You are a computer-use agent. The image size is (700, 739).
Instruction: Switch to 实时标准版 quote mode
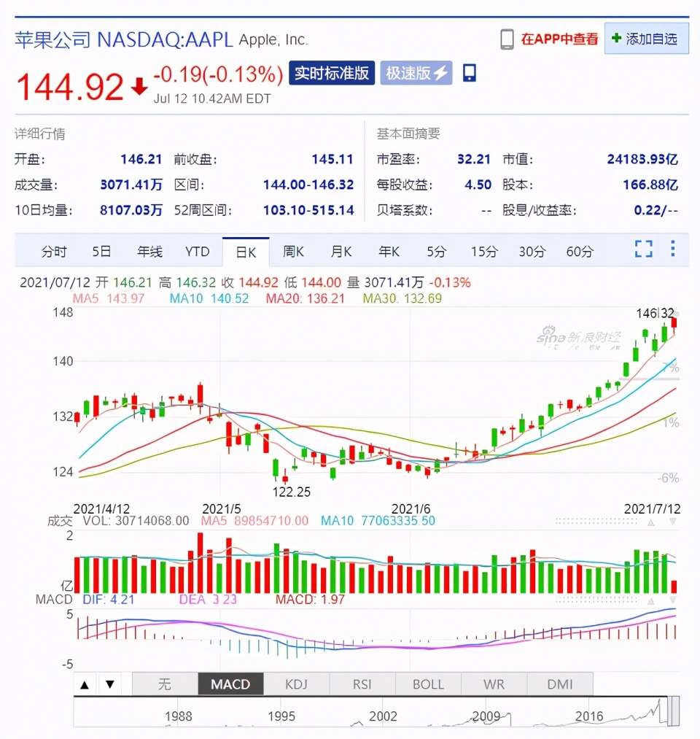tap(332, 73)
